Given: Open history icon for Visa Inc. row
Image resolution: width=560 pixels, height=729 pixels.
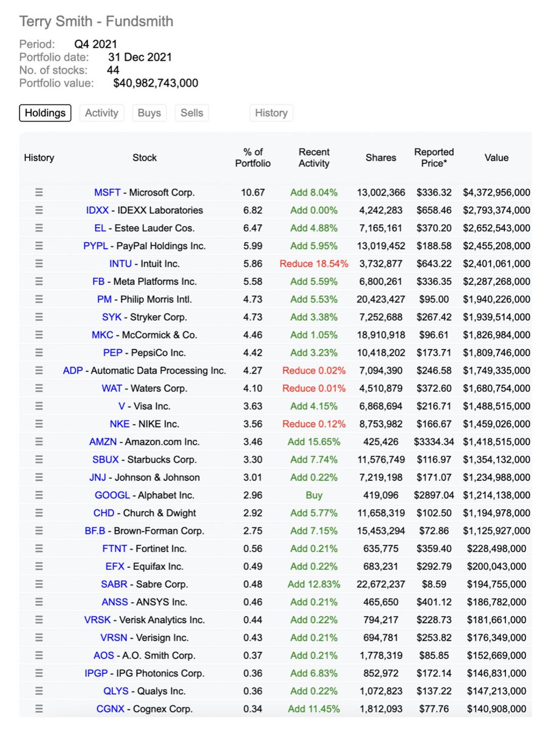Looking at the screenshot, I should (x=39, y=406).
